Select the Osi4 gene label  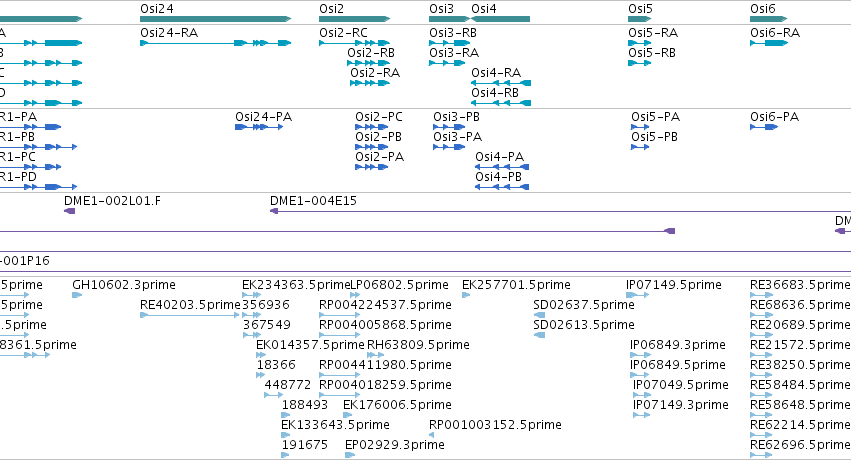point(484,9)
